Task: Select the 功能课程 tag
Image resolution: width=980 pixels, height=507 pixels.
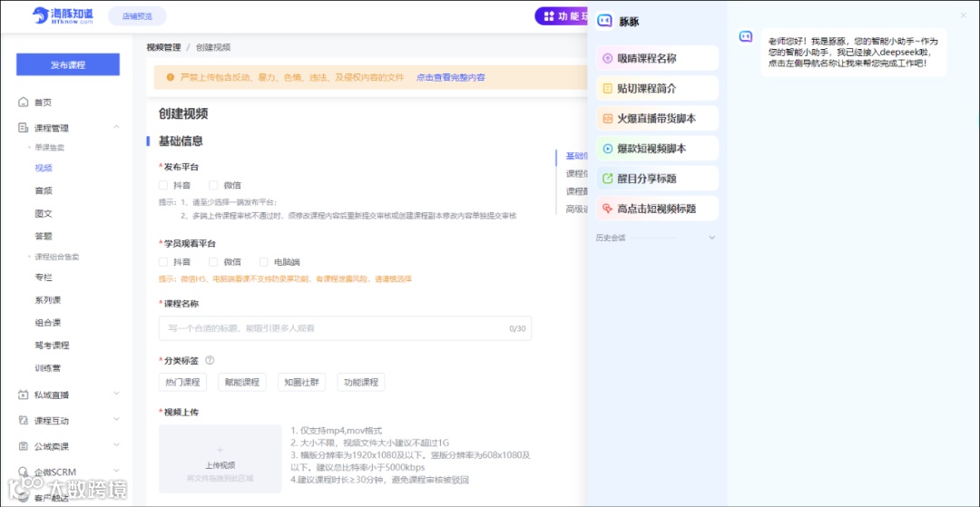Action: (x=361, y=382)
